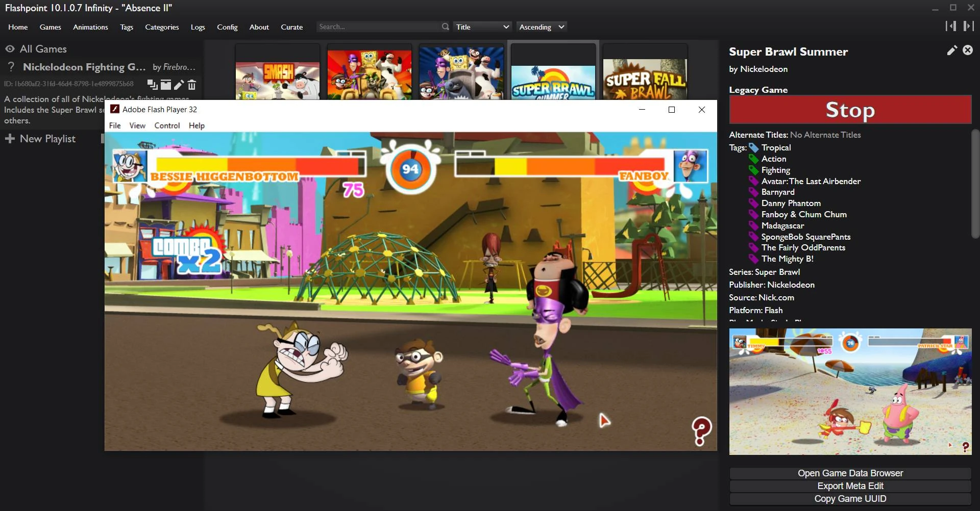Click Copy Game UUID
Viewport: 980px width, 511px height.
(849, 499)
